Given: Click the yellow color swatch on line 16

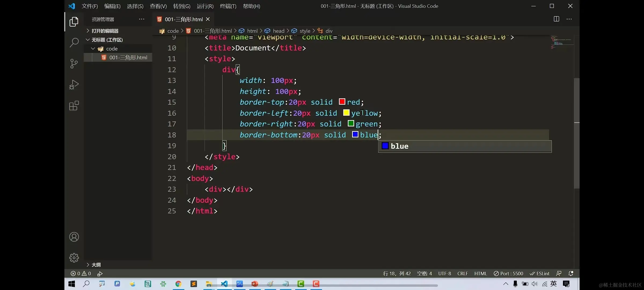Looking at the screenshot, I should 346,113.
